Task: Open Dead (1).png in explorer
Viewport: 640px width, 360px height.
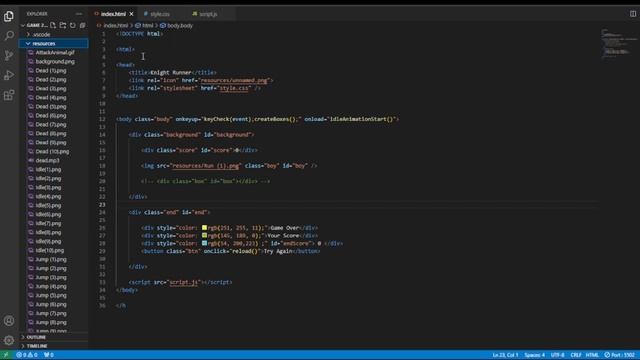Action: [51, 71]
